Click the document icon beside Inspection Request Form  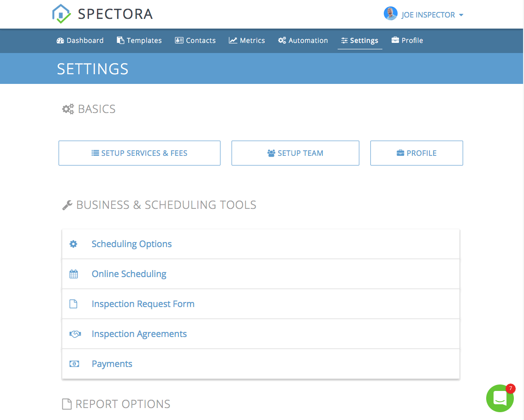pos(73,304)
